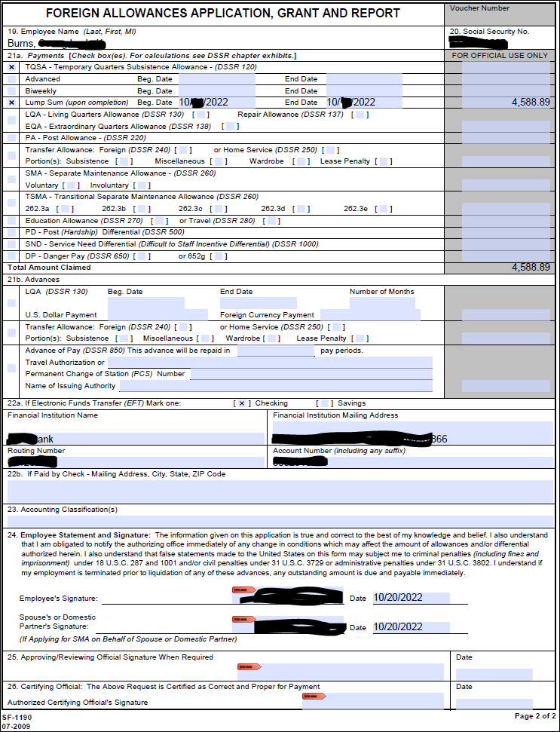Check the Foreign (DSSR 240) box in section 21a
The image size is (560, 732).
183,150
